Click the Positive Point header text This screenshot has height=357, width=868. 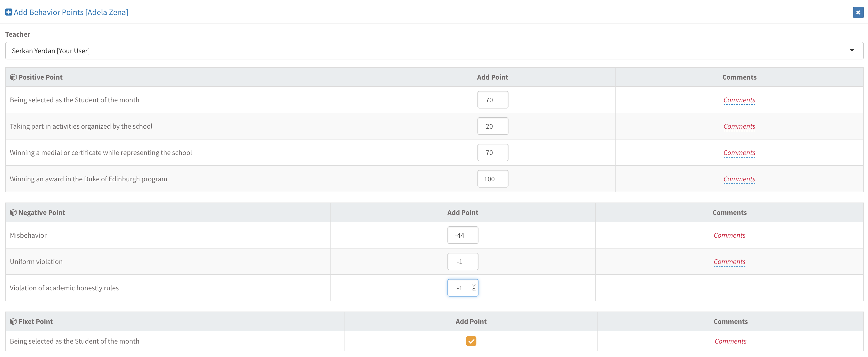(40, 77)
